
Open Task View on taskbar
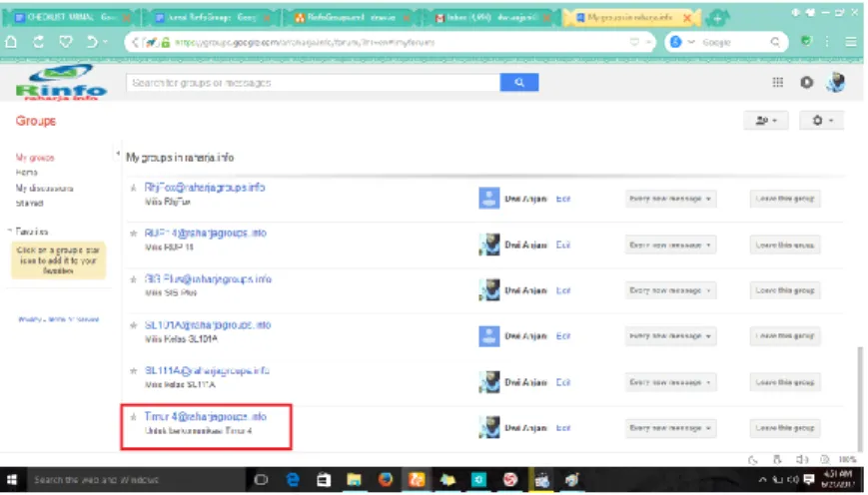click(261, 479)
